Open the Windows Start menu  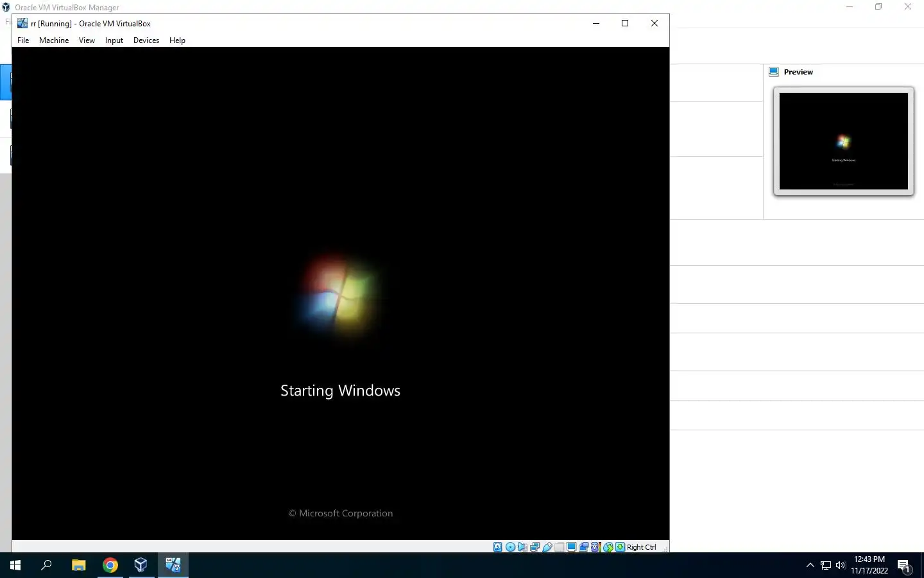(15, 565)
